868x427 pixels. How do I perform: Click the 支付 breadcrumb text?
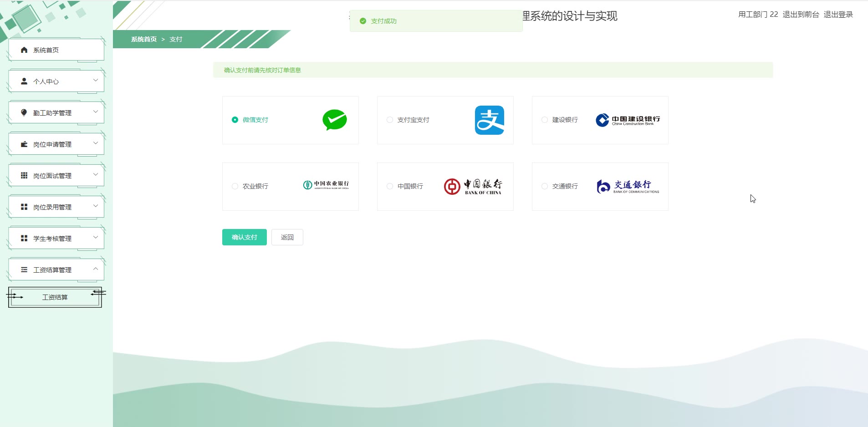(176, 39)
